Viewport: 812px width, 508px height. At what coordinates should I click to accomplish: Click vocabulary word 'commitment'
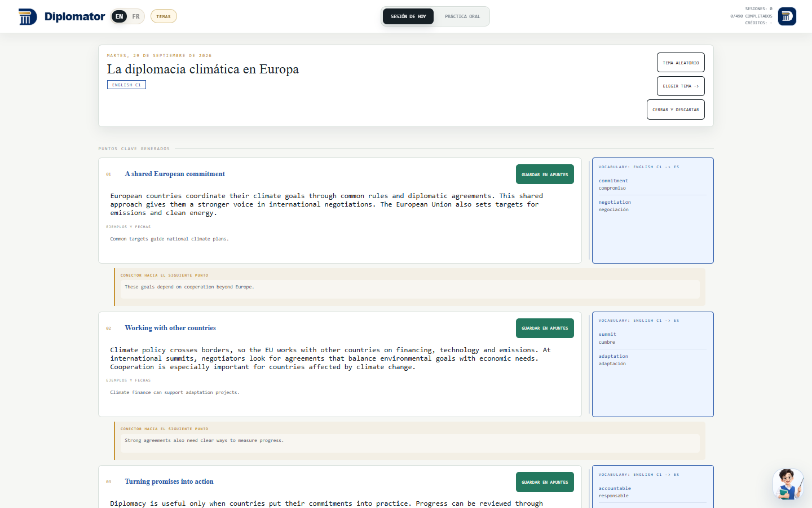[x=613, y=181]
